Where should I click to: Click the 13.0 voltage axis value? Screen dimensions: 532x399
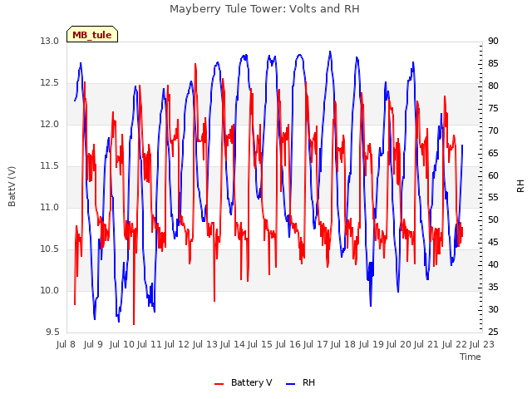(x=50, y=41)
